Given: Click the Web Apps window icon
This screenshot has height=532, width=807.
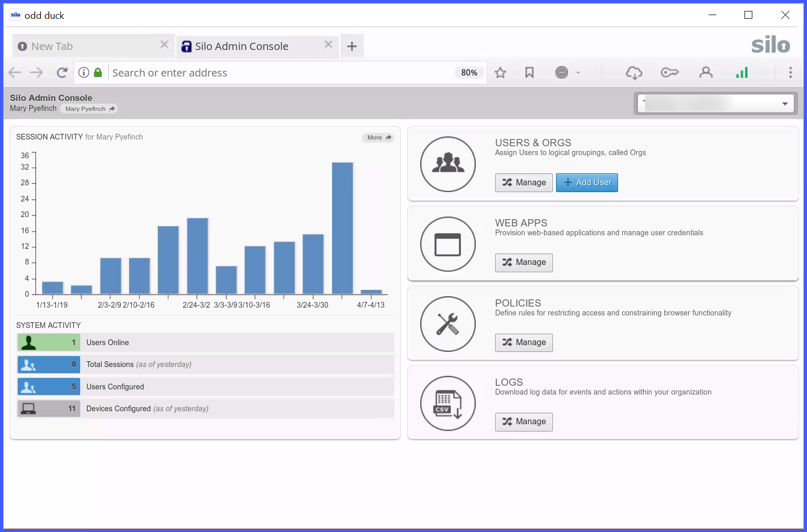Looking at the screenshot, I should point(448,244).
